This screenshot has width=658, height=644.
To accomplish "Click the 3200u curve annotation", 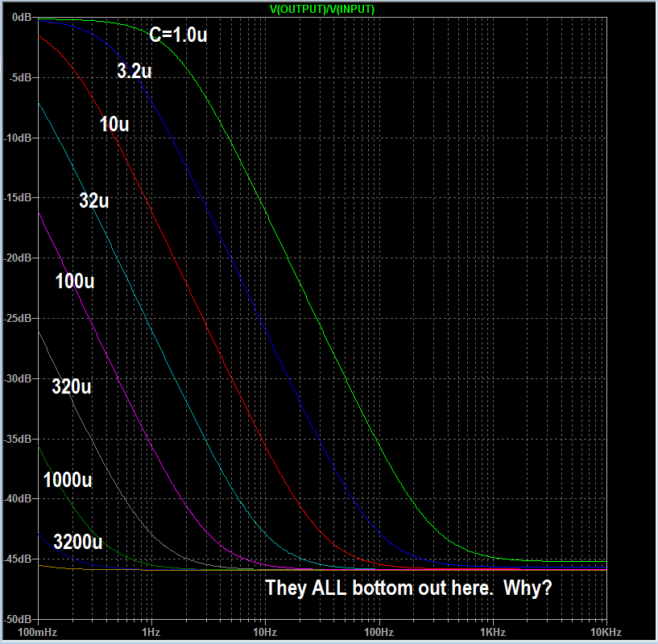I will pos(78,542).
